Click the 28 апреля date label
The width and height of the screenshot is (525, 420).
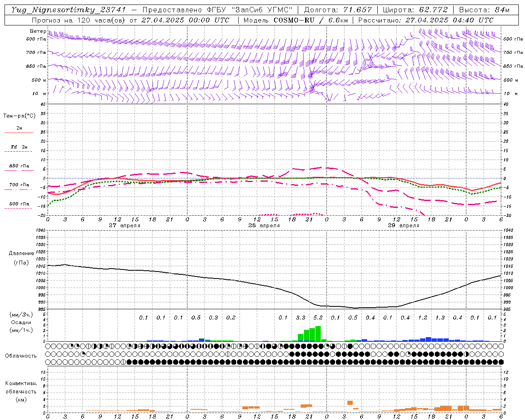[264, 226]
